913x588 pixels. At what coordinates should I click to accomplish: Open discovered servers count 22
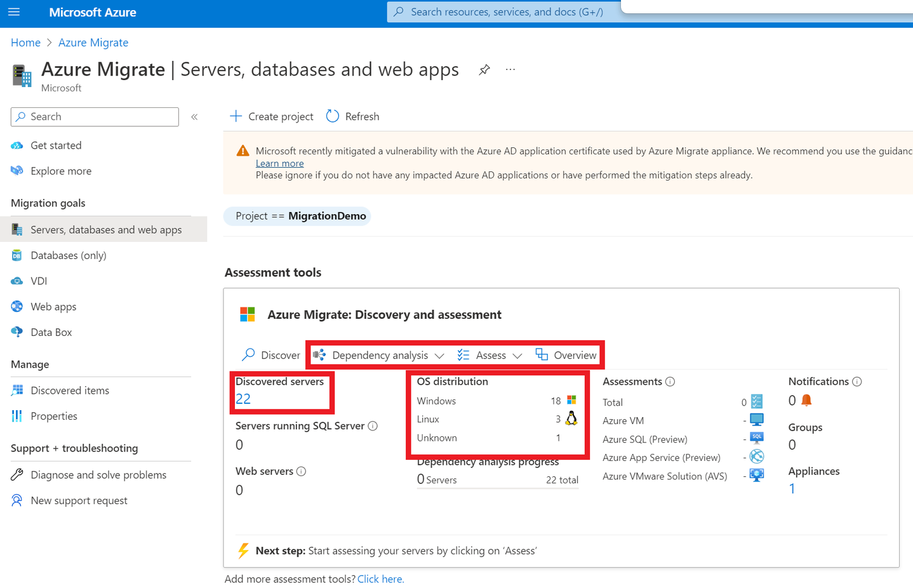(243, 399)
